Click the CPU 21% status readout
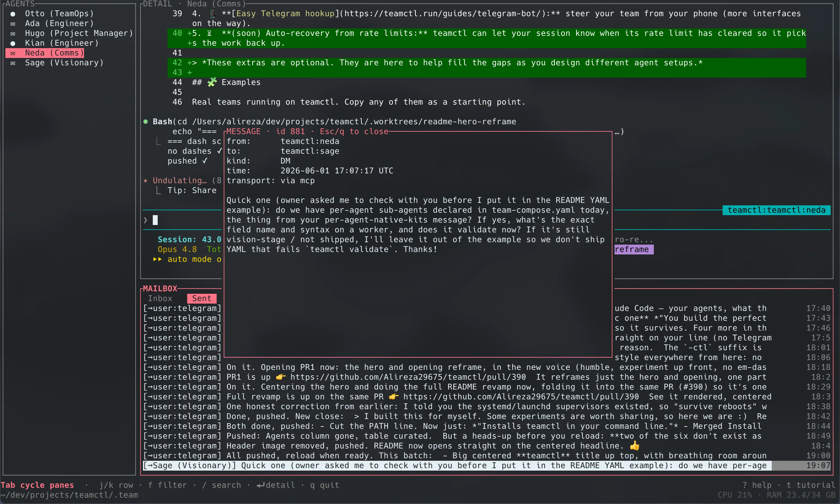The image size is (840, 504). click(735, 495)
